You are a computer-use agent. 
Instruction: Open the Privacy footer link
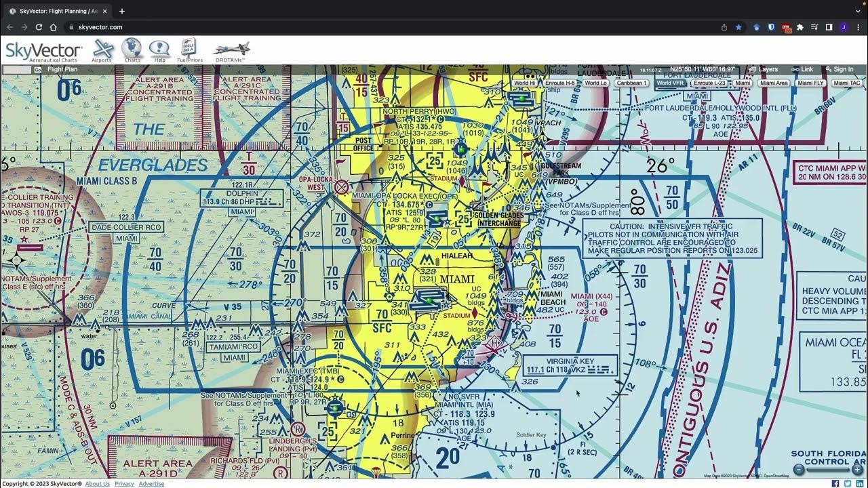124,484
